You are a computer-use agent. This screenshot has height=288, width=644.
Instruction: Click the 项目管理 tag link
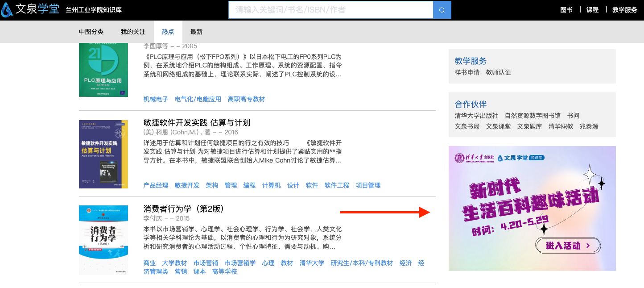[x=368, y=185]
